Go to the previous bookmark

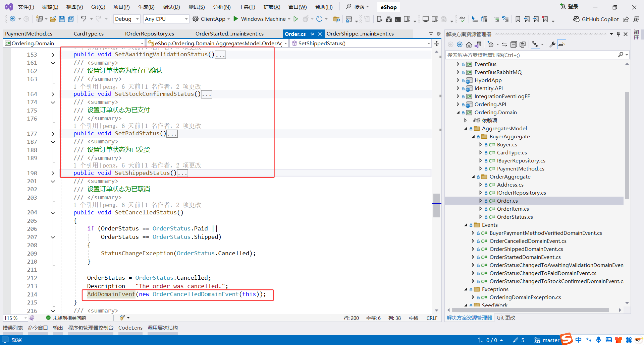click(x=527, y=19)
